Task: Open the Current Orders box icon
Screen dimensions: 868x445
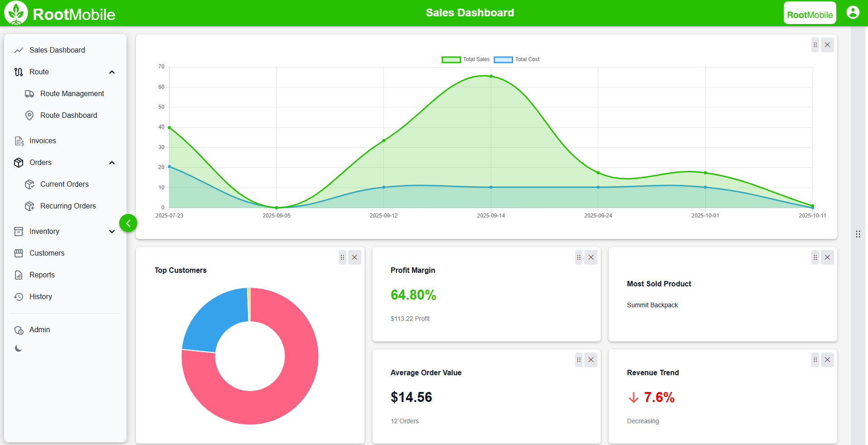Action: point(29,184)
